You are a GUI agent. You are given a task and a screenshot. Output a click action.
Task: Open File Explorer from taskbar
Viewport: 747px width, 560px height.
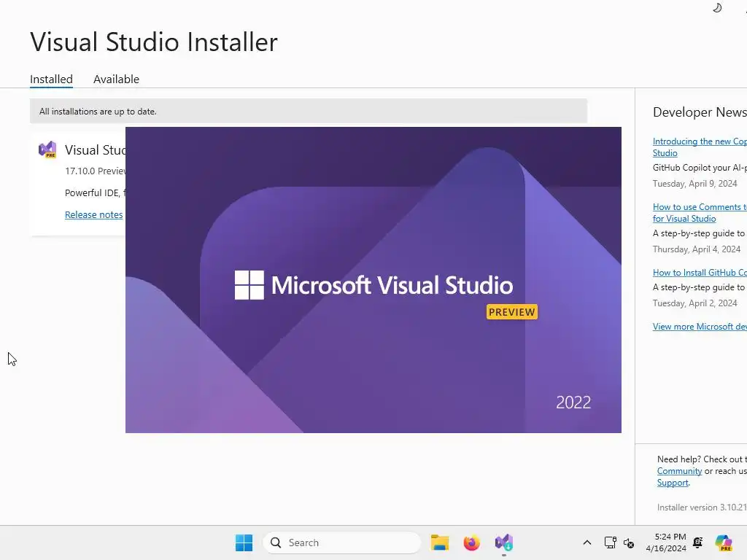point(440,542)
